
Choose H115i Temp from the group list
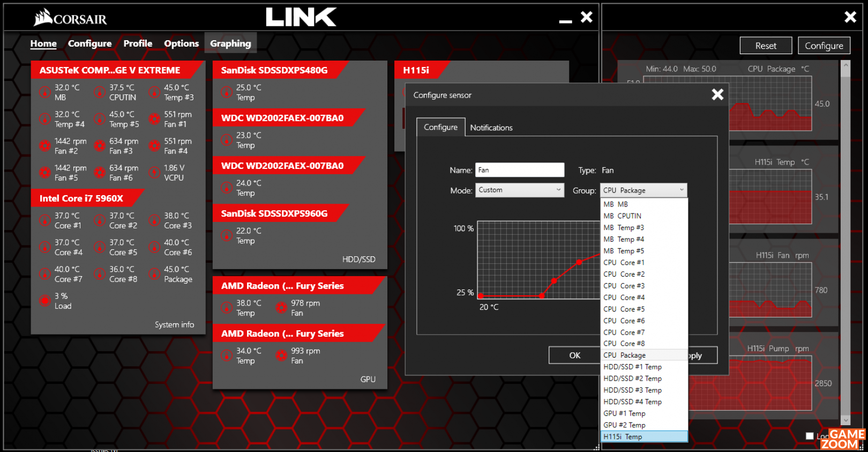coord(643,436)
